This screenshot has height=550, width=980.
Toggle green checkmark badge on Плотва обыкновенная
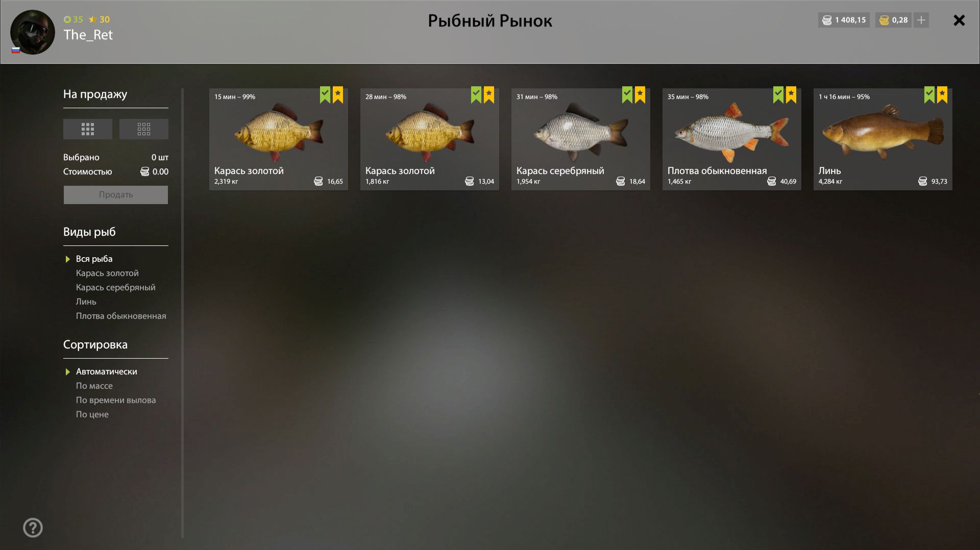click(778, 94)
